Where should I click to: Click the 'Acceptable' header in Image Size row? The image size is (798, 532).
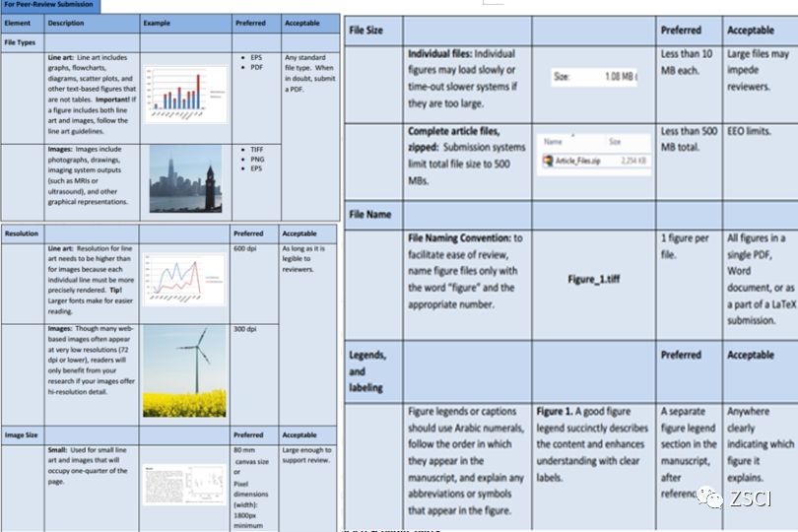coord(299,435)
